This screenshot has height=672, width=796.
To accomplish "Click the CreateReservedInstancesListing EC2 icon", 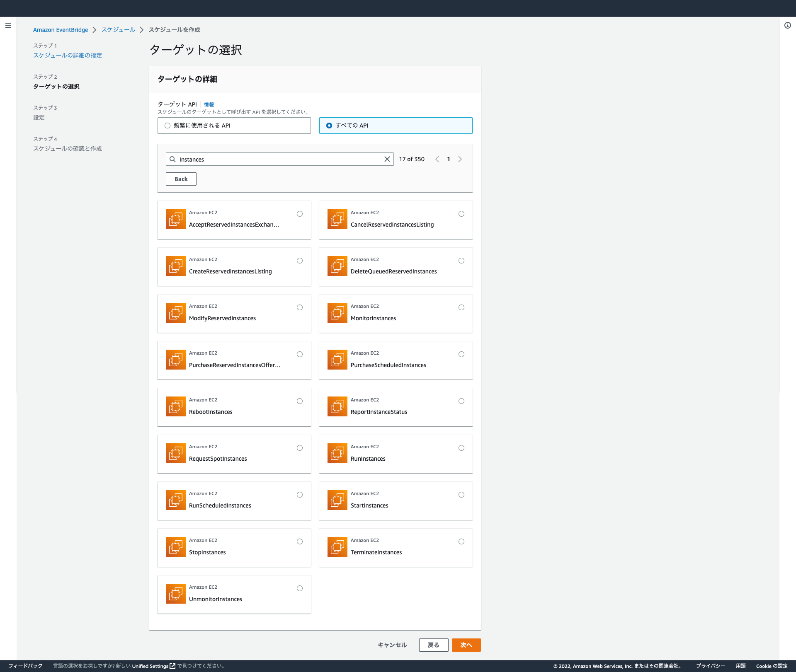I will 176,266.
